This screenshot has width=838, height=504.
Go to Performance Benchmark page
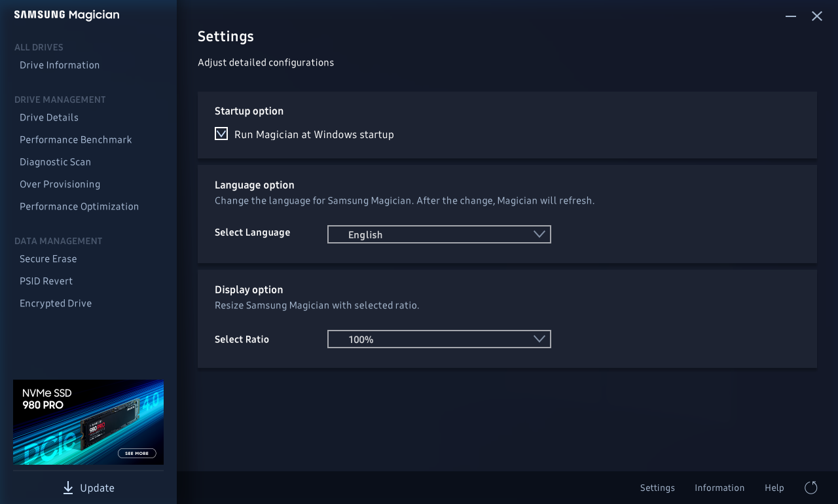pos(76,140)
